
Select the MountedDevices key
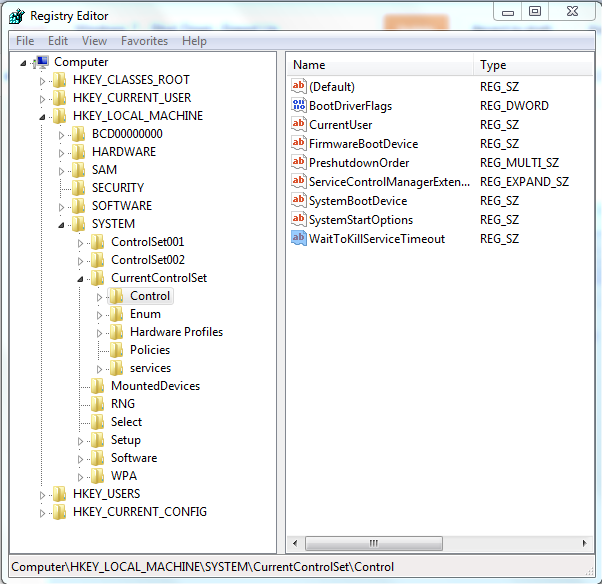coord(155,386)
